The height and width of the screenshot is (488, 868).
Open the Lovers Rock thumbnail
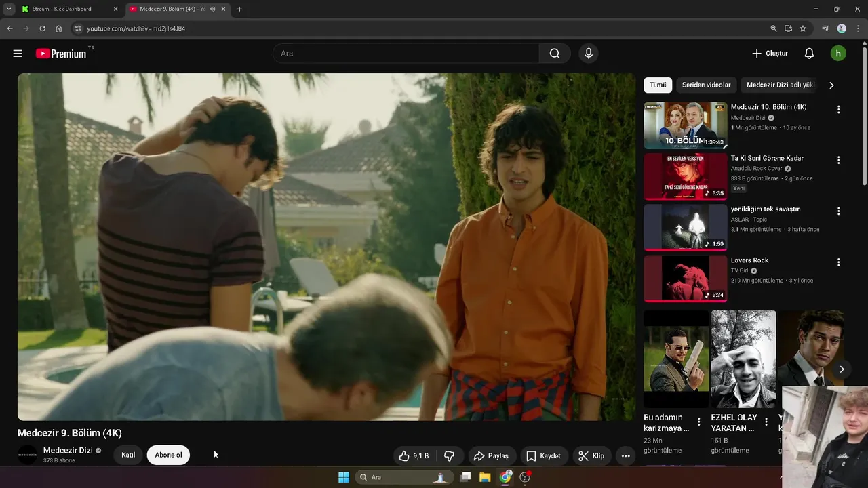click(685, 278)
